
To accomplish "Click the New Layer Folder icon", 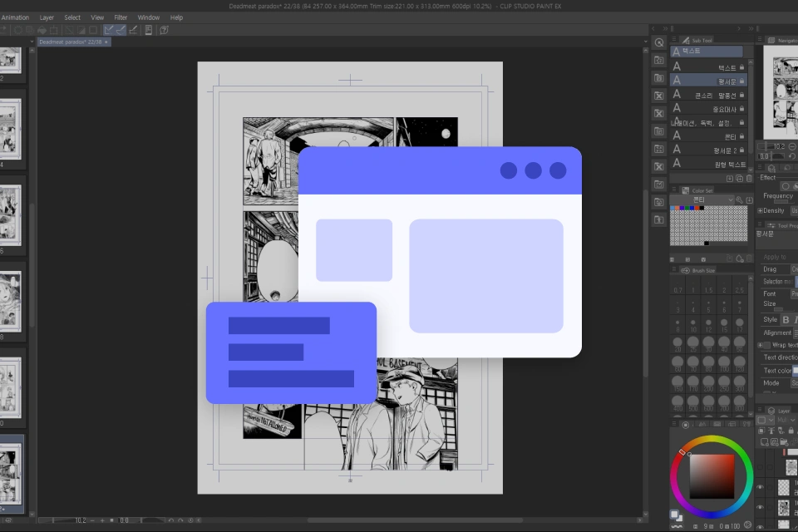I will click(784, 442).
